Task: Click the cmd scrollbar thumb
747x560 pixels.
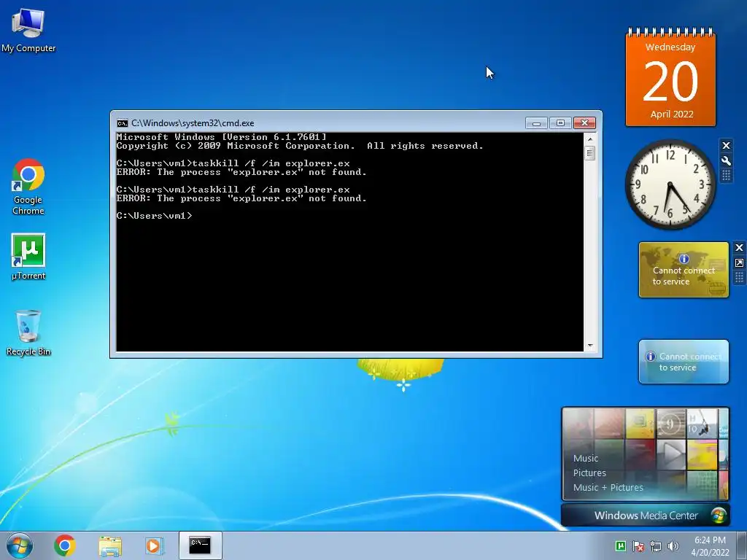Action: [589, 153]
